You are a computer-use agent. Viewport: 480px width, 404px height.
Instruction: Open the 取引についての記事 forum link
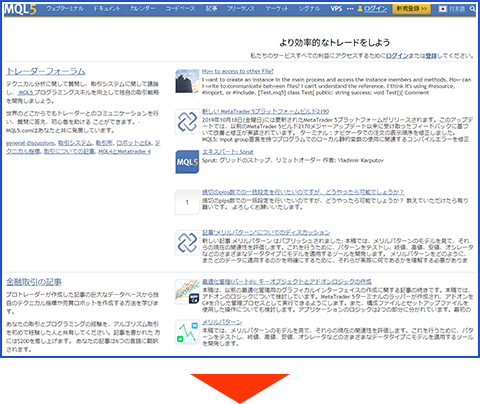tap(70, 152)
